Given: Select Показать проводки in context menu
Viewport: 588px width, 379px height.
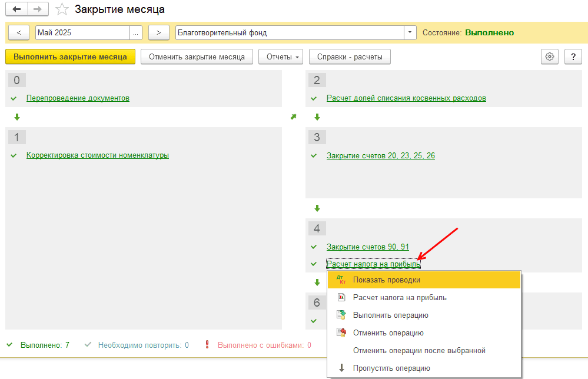Looking at the screenshot, I should (x=386, y=280).
